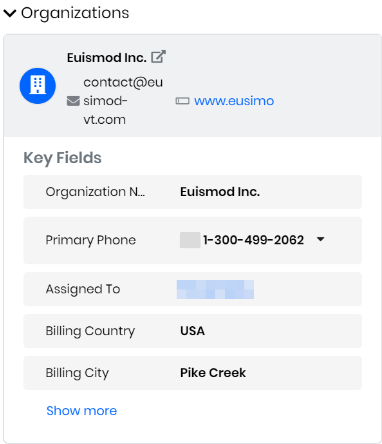Click the Billing City Pike Creek value
382x444 pixels.
tap(213, 373)
